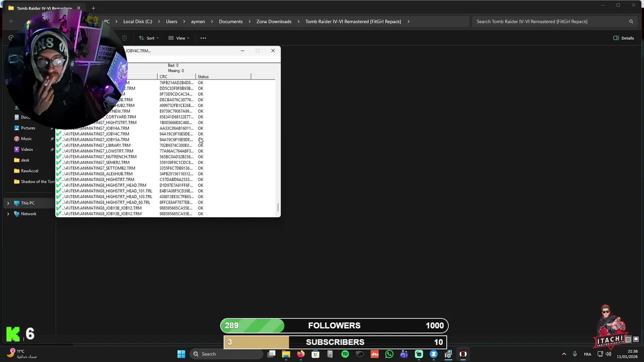Go to Users in the address breadcrumb
Viewport: 644px width, 362px height.
point(172,22)
